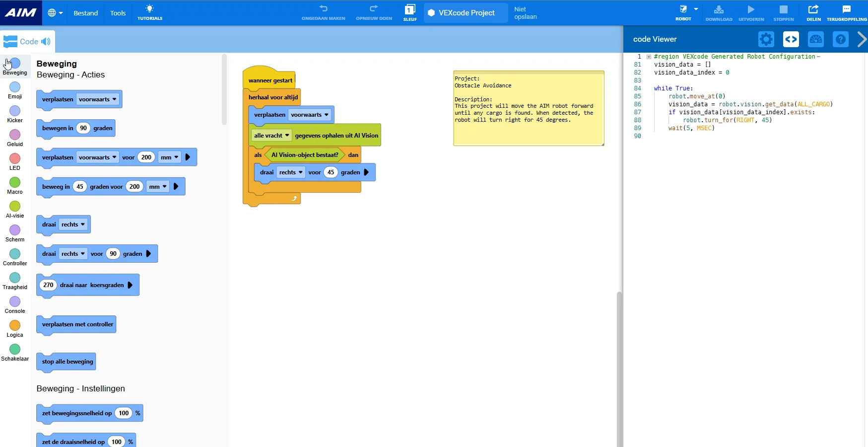Open mm dropdown in beweeg in 45 graden block
This screenshot has width=868, height=447.
click(x=158, y=187)
